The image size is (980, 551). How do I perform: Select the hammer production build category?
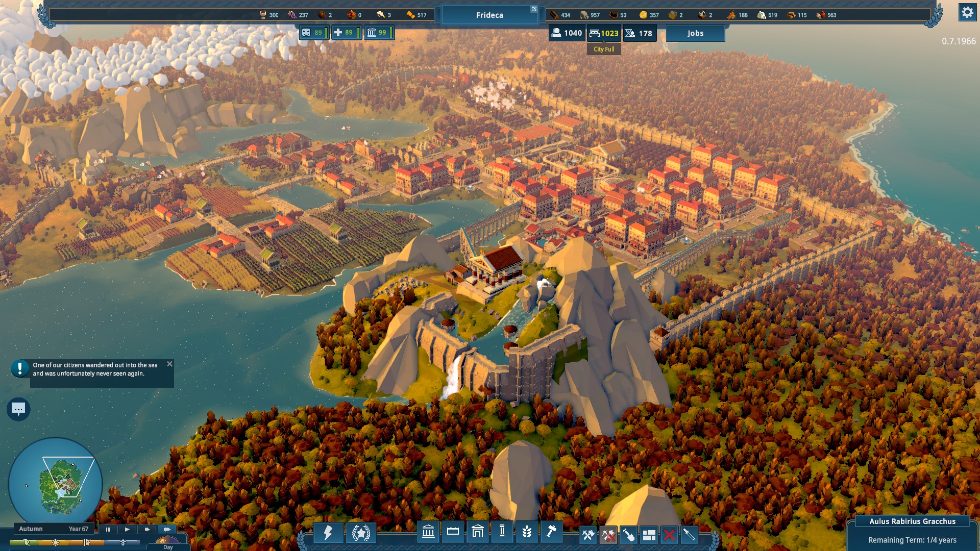(x=551, y=532)
